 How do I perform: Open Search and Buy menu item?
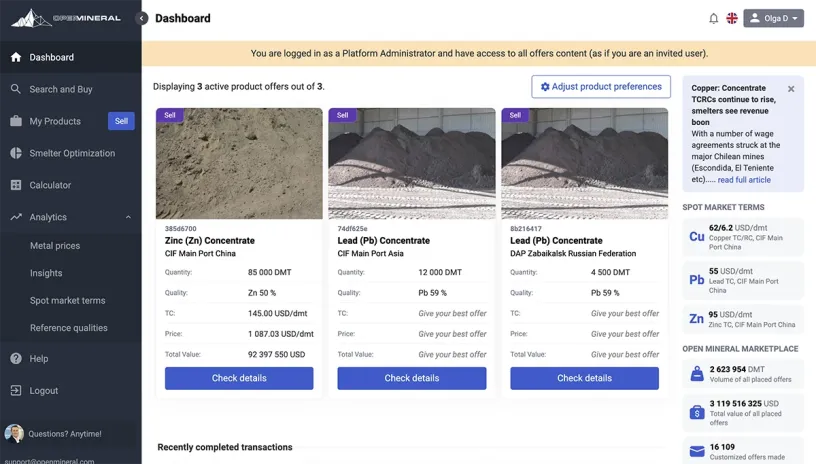pos(61,89)
